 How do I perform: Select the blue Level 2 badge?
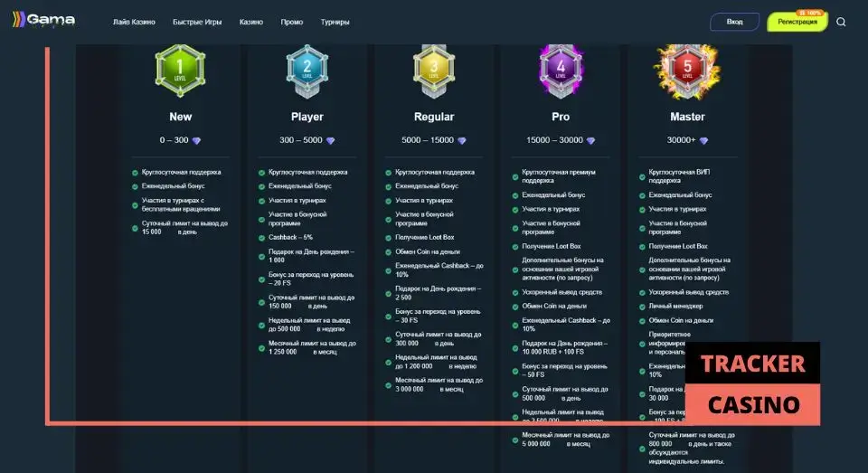click(x=307, y=67)
